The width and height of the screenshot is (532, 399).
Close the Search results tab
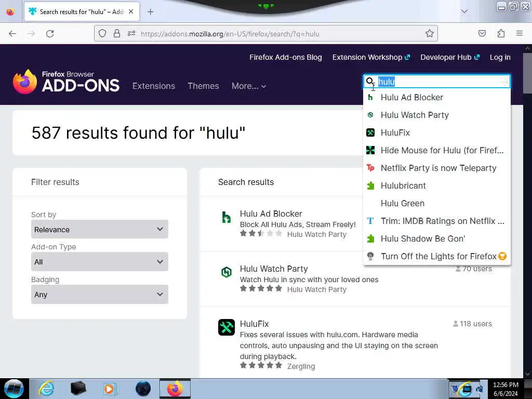point(131,11)
